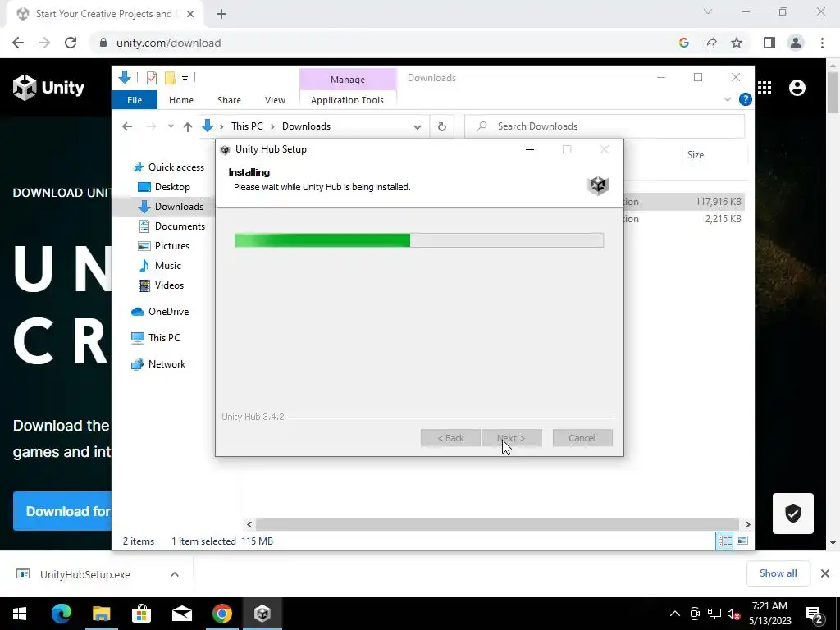Screen dimensions: 840x630
Task: Click the shield privacy badge on the Unity page
Action: 793,514
